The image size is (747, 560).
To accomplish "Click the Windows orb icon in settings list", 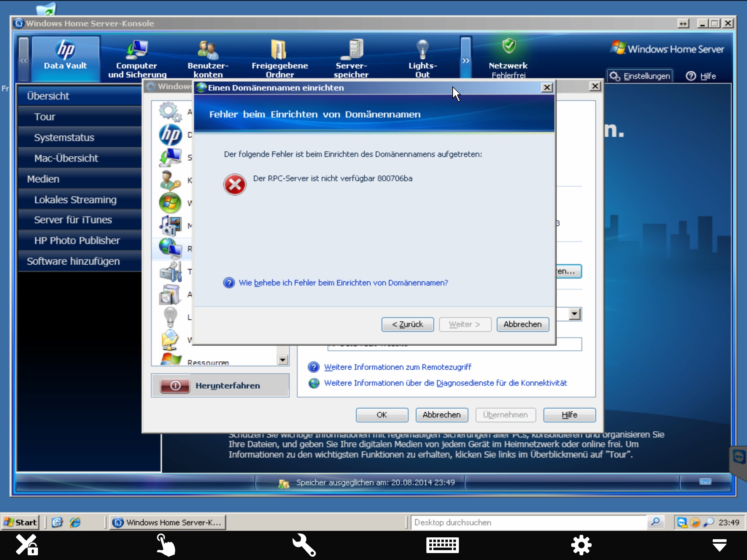I will click(170, 203).
